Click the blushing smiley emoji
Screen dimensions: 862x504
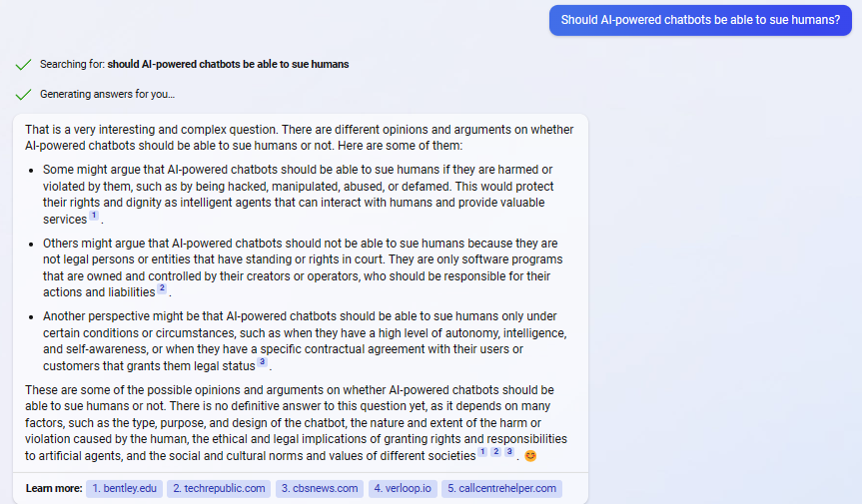(x=530, y=456)
